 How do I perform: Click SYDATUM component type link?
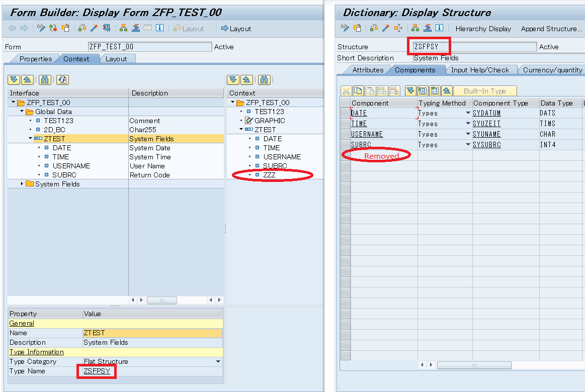pos(486,113)
